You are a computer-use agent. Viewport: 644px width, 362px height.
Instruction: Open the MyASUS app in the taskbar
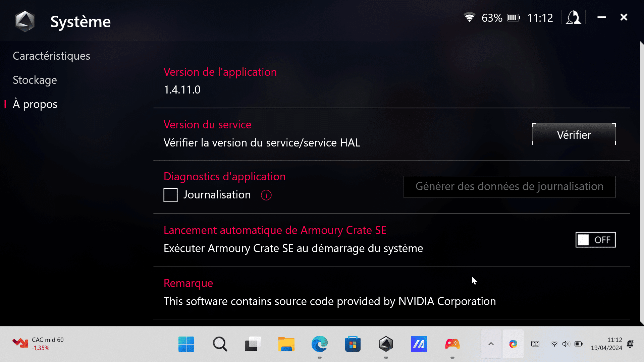(419, 344)
